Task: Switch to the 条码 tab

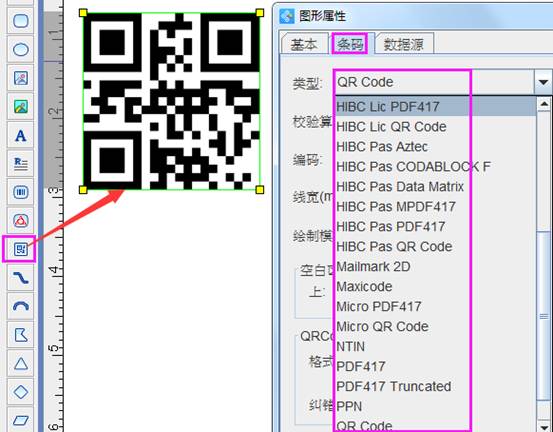Action: [x=350, y=44]
